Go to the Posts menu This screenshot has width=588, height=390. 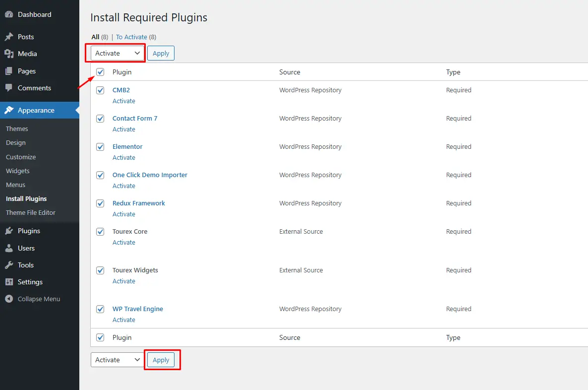(x=26, y=37)
